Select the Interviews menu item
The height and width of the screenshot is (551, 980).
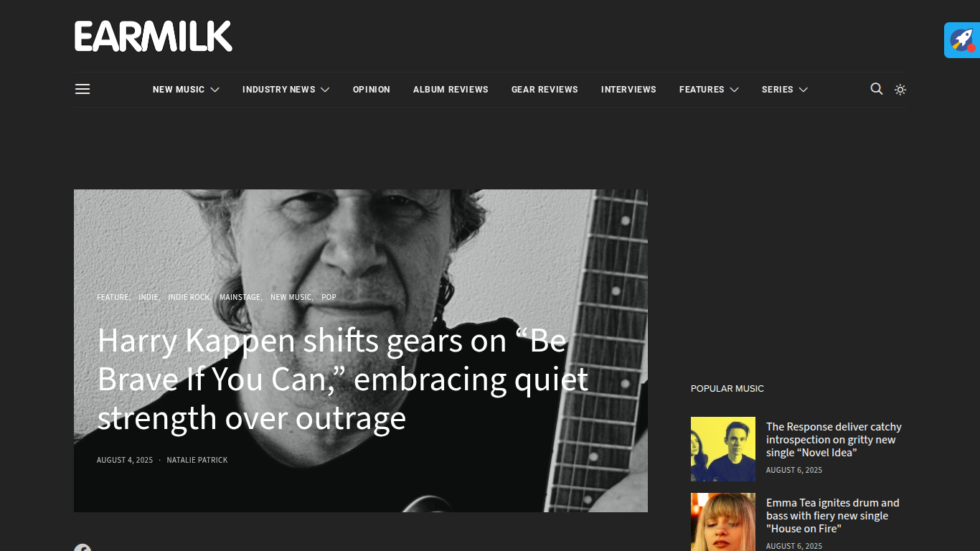tap(628, 90)
